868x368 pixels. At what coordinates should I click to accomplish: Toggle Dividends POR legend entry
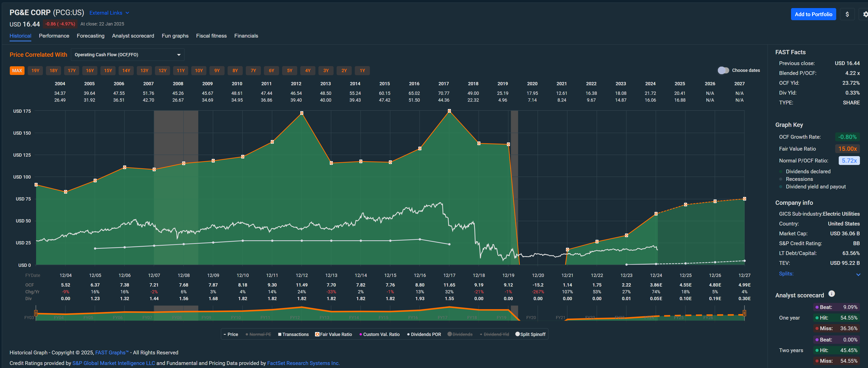(x=424, y=334)
